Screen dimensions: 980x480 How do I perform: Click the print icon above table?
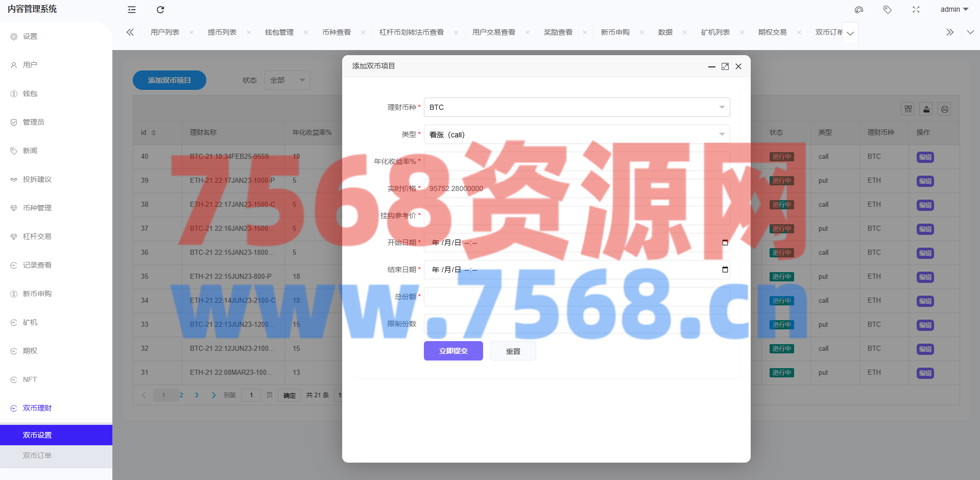[945, 109]
